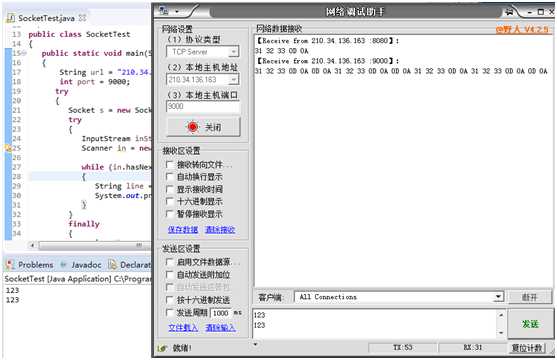Click the Declaration view icon
Viewport: 557px width, 360px height.
[112, 264]
